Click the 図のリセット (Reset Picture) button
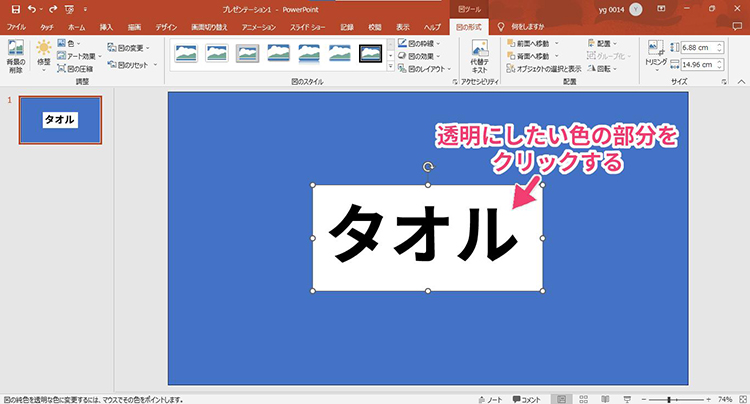Image resolution: width=750 pixels, height=404 pixels. click(129, 65)
